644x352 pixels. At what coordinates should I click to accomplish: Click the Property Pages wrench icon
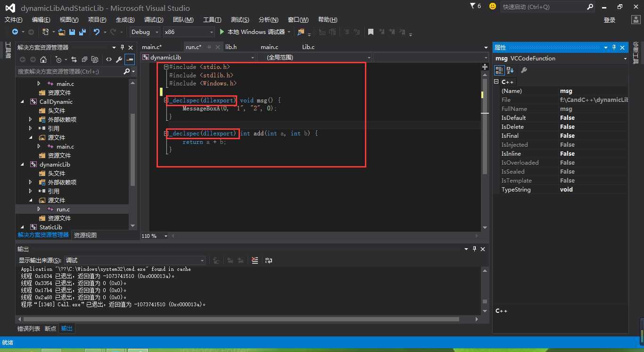(524, 70)
